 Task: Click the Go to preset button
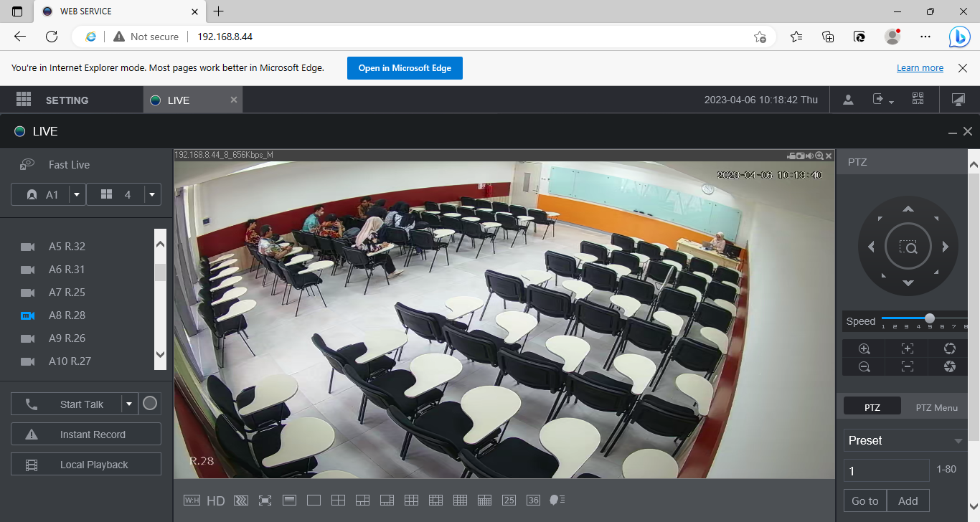(865, 501)
